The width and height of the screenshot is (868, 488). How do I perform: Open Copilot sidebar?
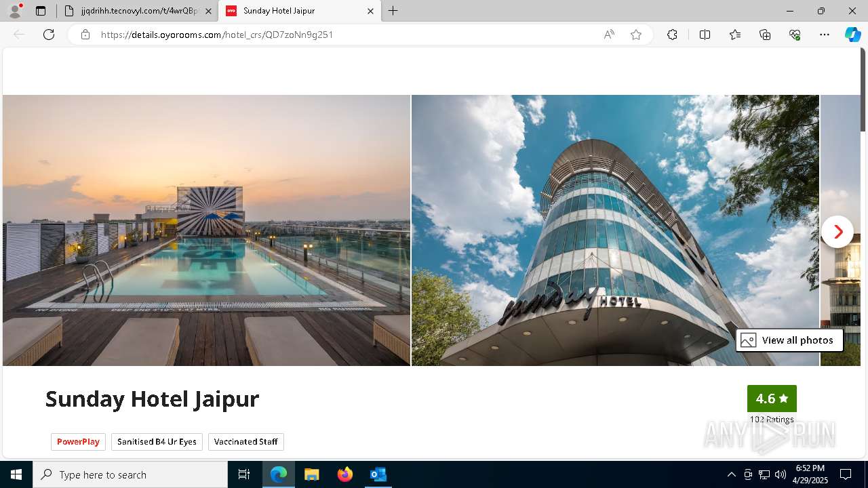(852, 35)
